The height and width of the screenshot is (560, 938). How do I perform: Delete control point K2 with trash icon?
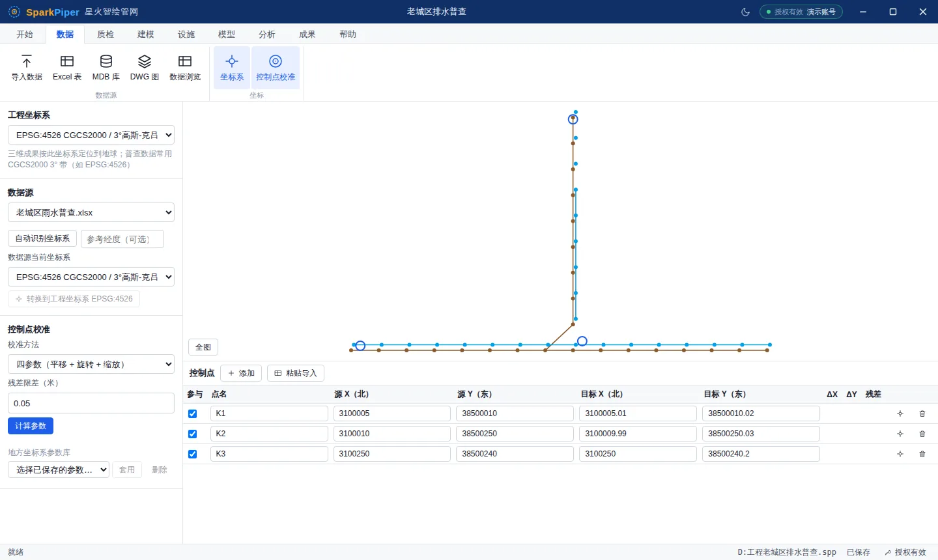click(x=922, y=434)
